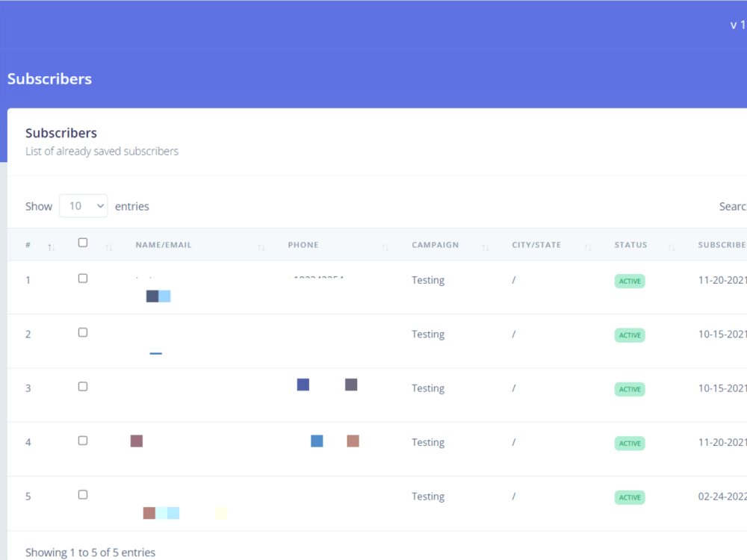Click the PHONE column header
This screenshot has height=560, width=747.
click(303, 245)
